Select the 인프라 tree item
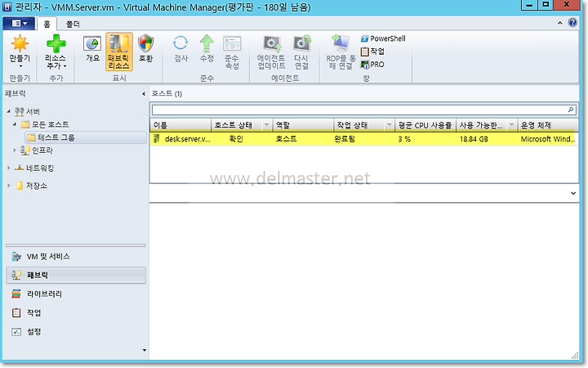This screenshot has height=368, width=588. pyautogui.click(x=37, y=150)
